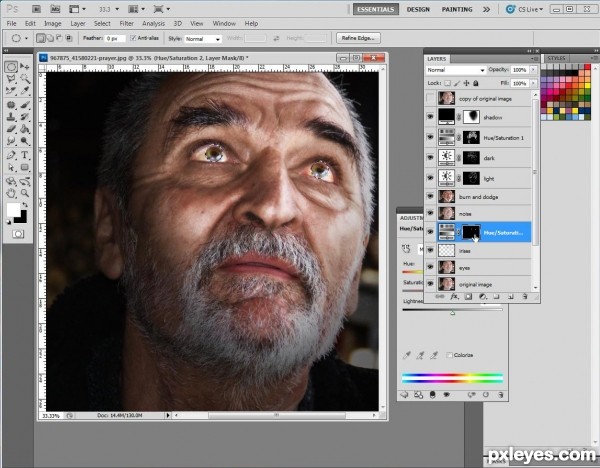Click the Refine Edge button
Screen dimensions: 600x468
click(358, 38)
